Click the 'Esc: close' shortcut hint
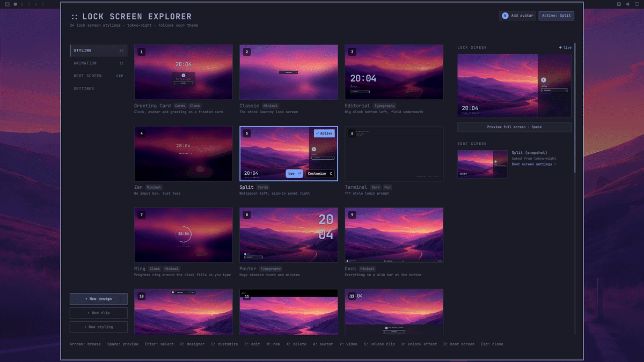The width and height of the screenshot is (644, 362). coord(492,344)
